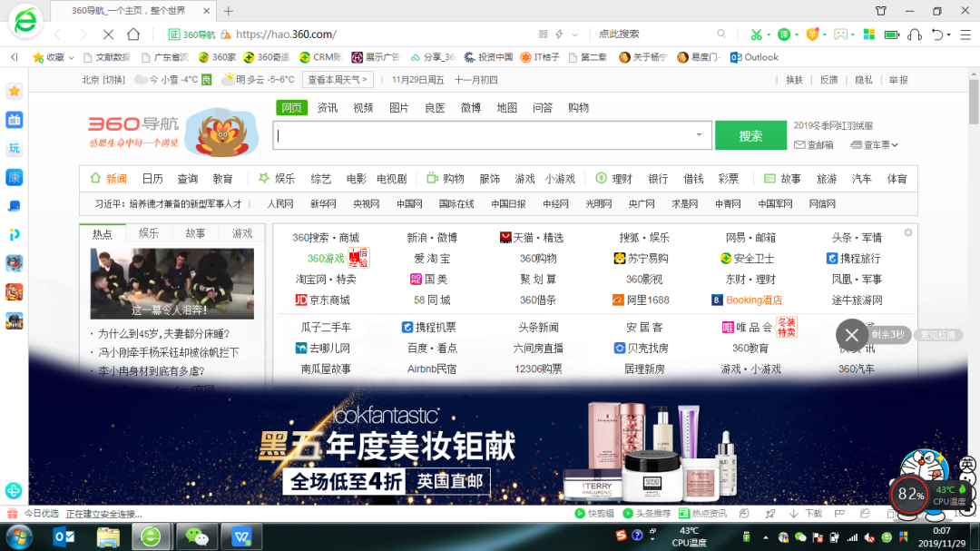Open the 携程旅行 link

(853, 259)
